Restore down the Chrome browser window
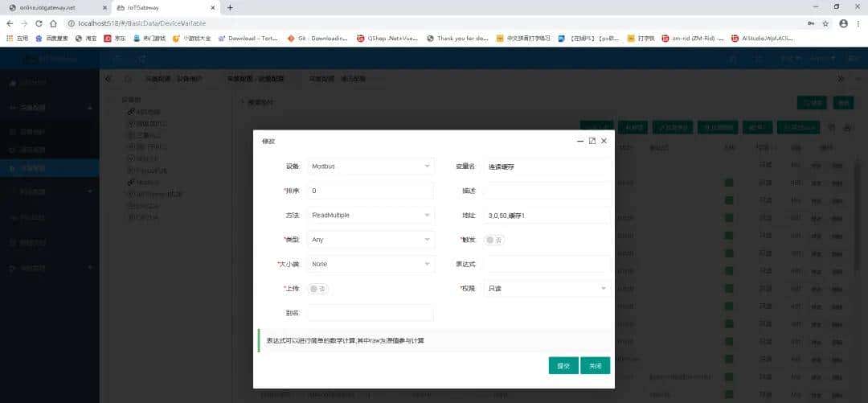 (837, 6)
